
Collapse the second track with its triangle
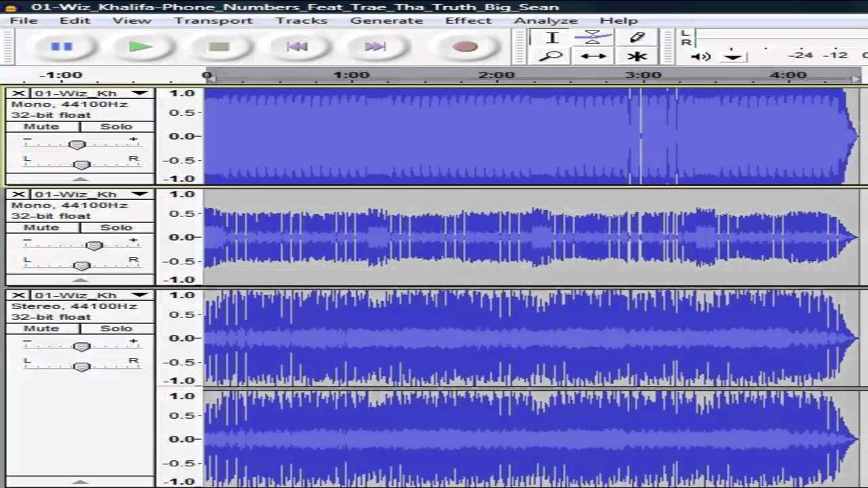tap(80, 279)
